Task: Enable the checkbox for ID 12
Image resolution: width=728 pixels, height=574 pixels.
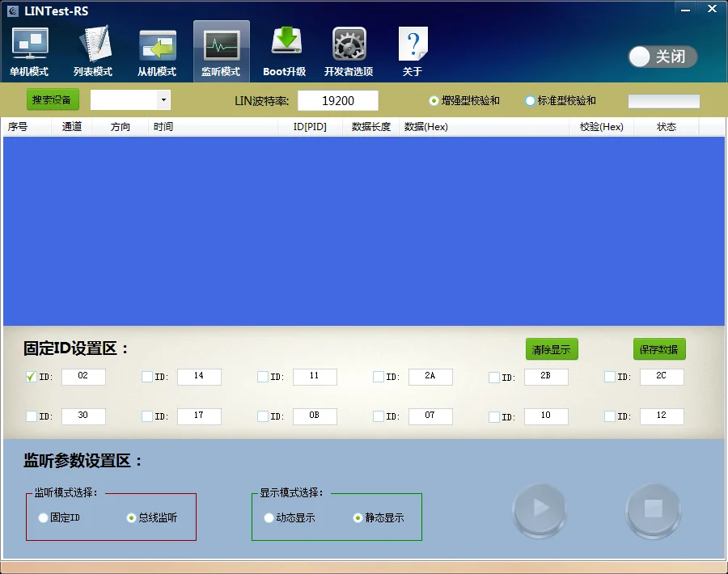Action: [x=610, y=416]
